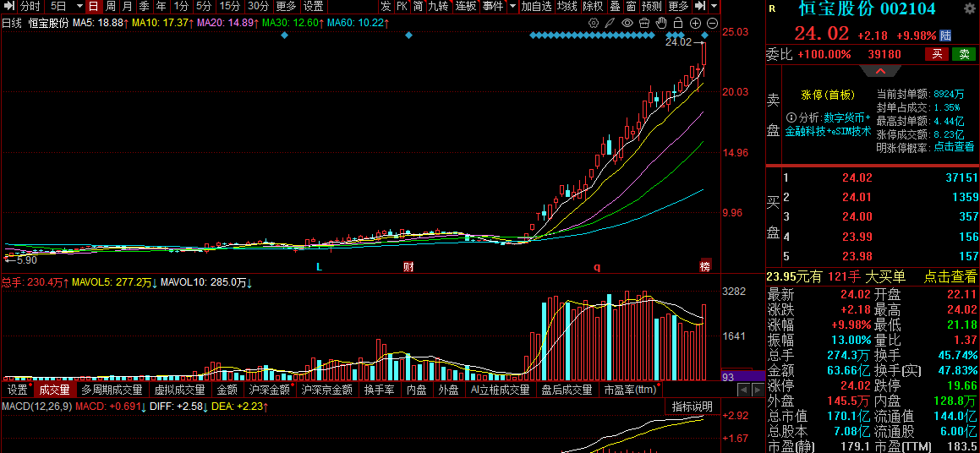Click the q marker on the chart timeline
Viewport: 980px width, 453px height.
[597, 267]
